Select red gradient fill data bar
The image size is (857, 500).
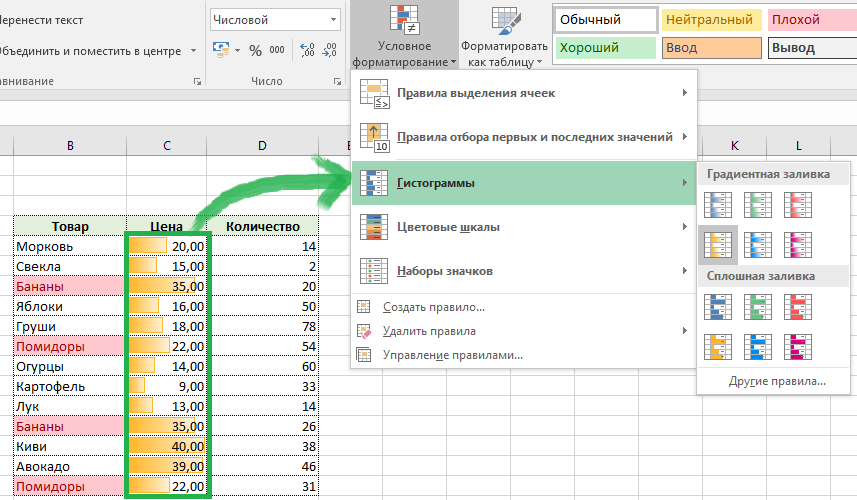click(x=797, y=205)
